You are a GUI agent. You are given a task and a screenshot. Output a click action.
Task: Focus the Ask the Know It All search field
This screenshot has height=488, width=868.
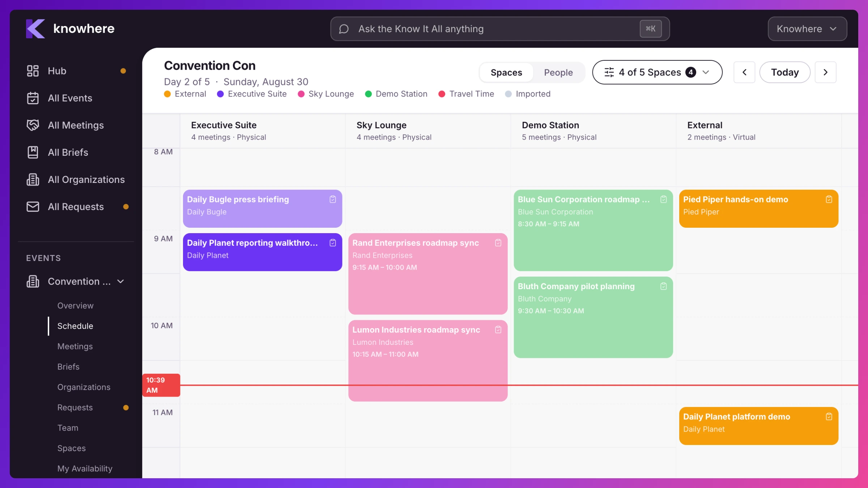tap(500, 29)
